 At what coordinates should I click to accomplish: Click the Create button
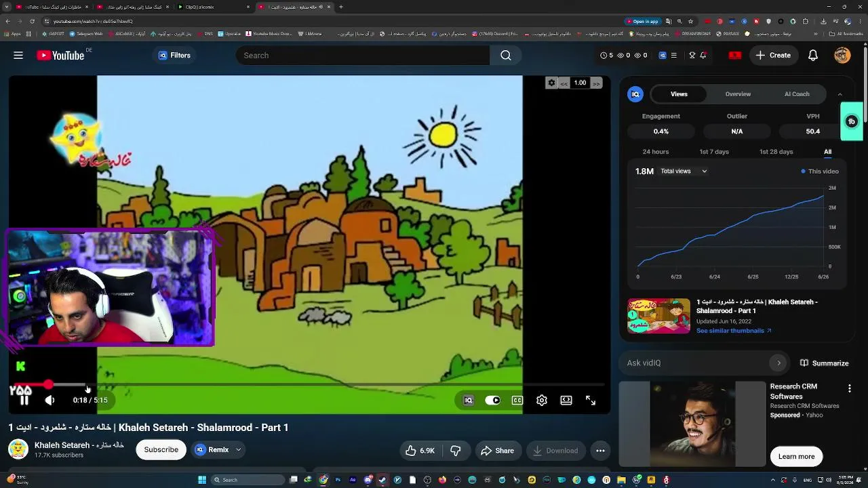pos(773,56)
